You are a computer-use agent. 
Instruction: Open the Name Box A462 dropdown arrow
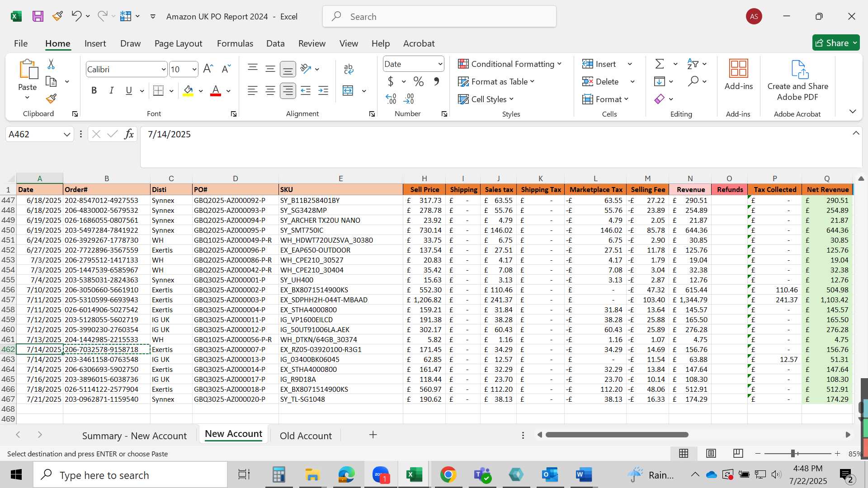(x=67, y=134)
